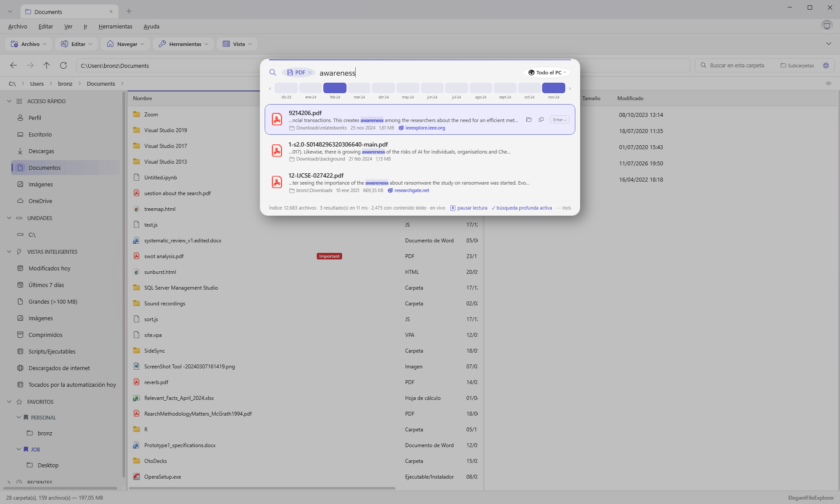
Task: Collapse the ACCESO RÁPIDO section
Action: click(9, 101)
